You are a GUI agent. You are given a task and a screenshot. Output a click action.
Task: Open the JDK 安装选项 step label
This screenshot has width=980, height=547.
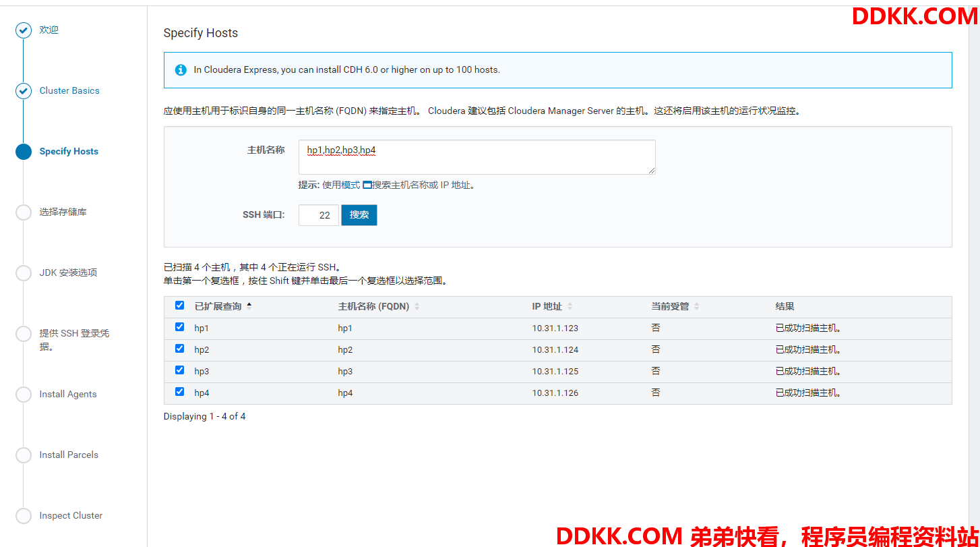click(x=68, y=273)
